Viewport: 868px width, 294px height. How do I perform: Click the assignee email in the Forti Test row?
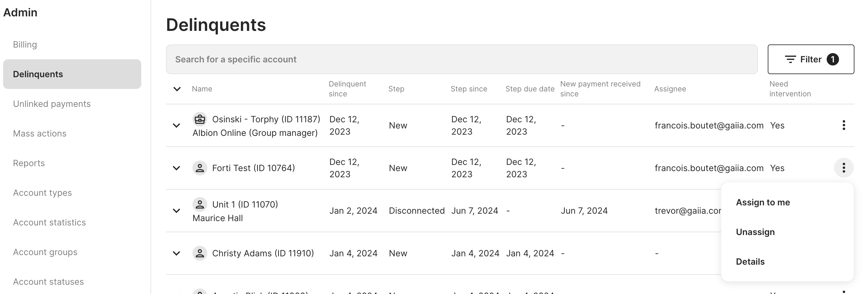coord(709,168)
